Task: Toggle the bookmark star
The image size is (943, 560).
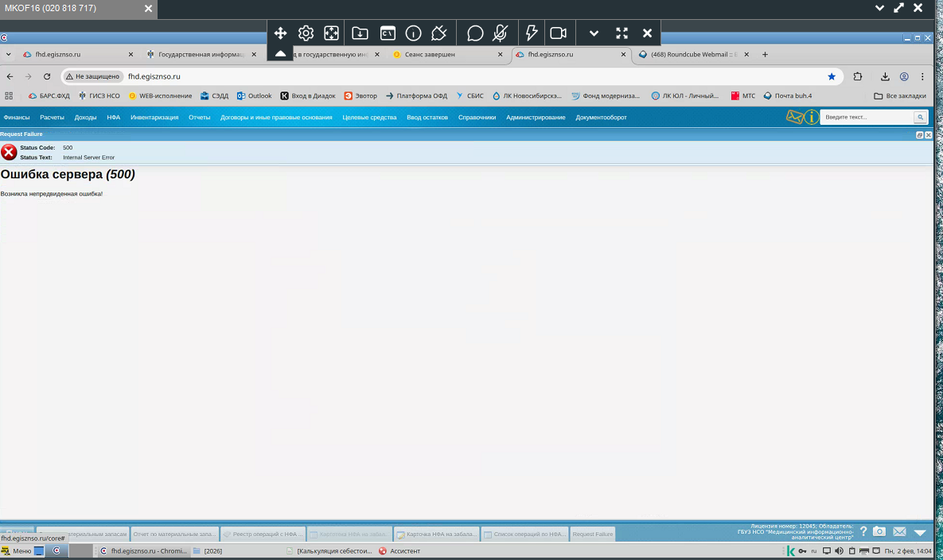Action: [x=832, y=76]
